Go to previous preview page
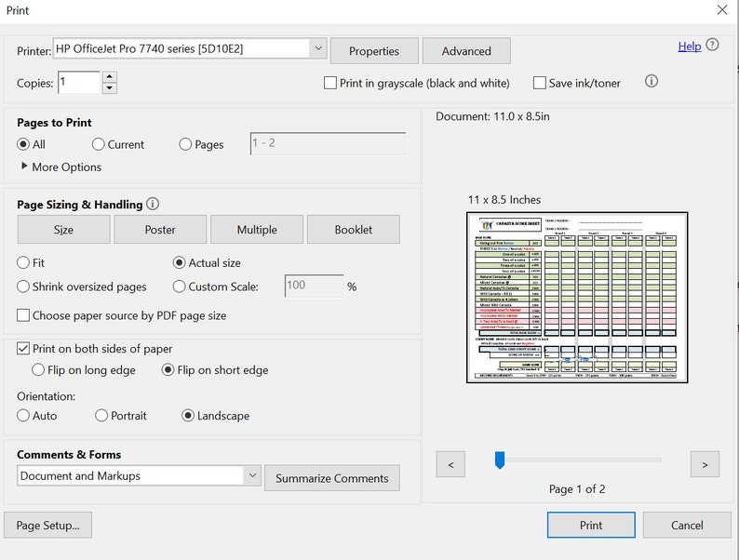 [x=450, y=464]
